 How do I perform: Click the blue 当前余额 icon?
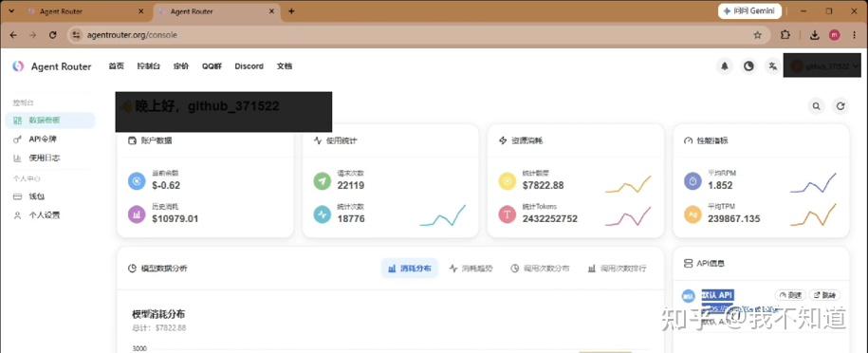[137, 181]
